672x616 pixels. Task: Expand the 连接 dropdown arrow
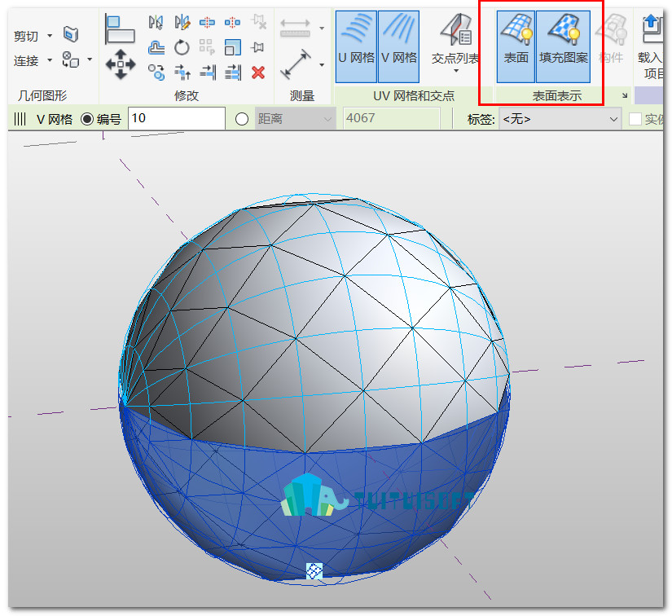click(x=50, y=59)
